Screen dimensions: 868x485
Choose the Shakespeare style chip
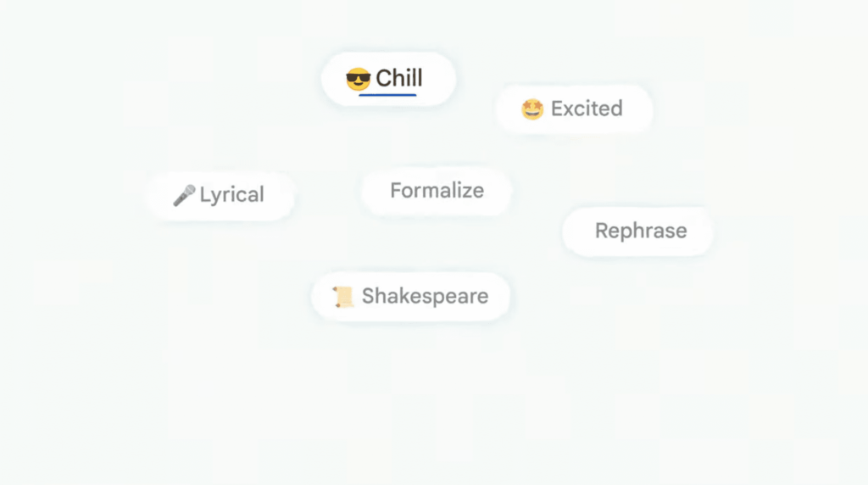tap(411, 297)
